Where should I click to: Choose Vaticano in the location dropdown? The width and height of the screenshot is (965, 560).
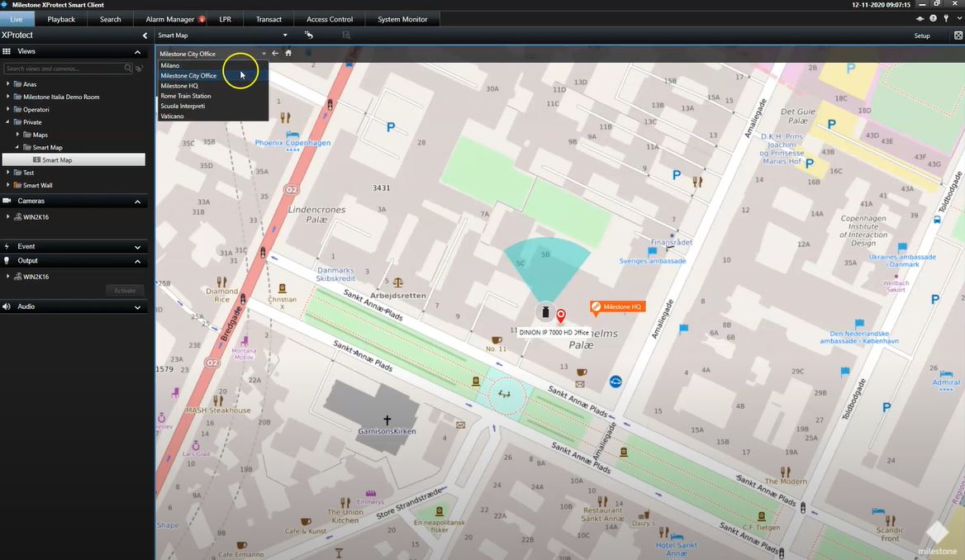click(173, 116)
